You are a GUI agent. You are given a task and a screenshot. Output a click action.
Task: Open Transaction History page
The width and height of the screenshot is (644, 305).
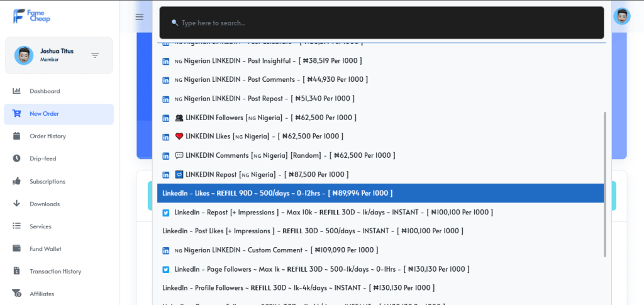58,271
